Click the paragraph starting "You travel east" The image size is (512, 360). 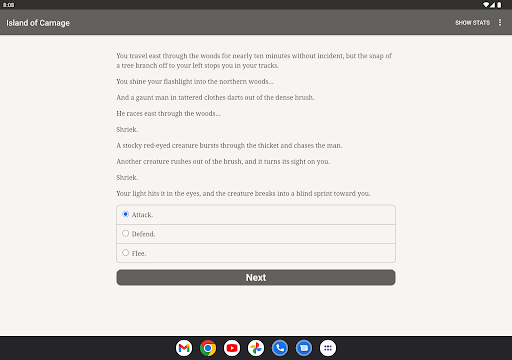tap(254, 60)
